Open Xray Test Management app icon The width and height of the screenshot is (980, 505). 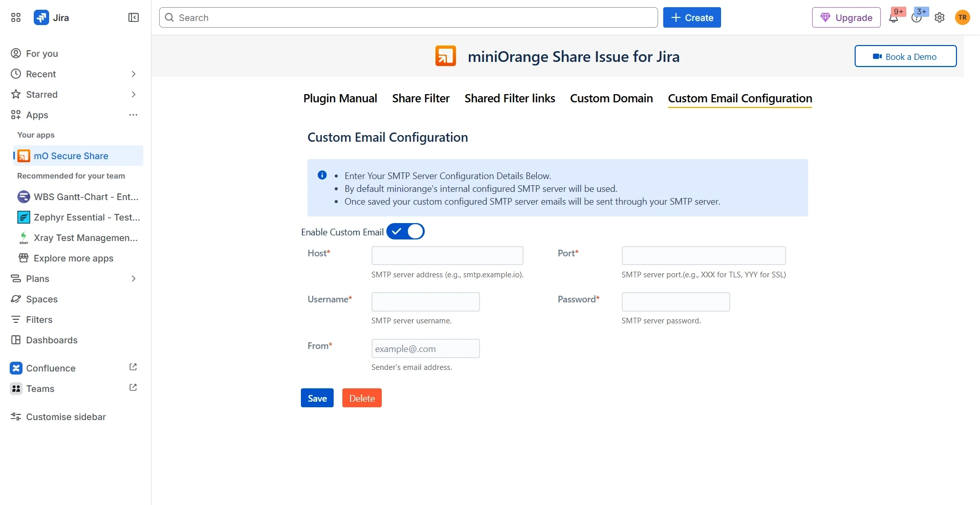click(24, 237)
